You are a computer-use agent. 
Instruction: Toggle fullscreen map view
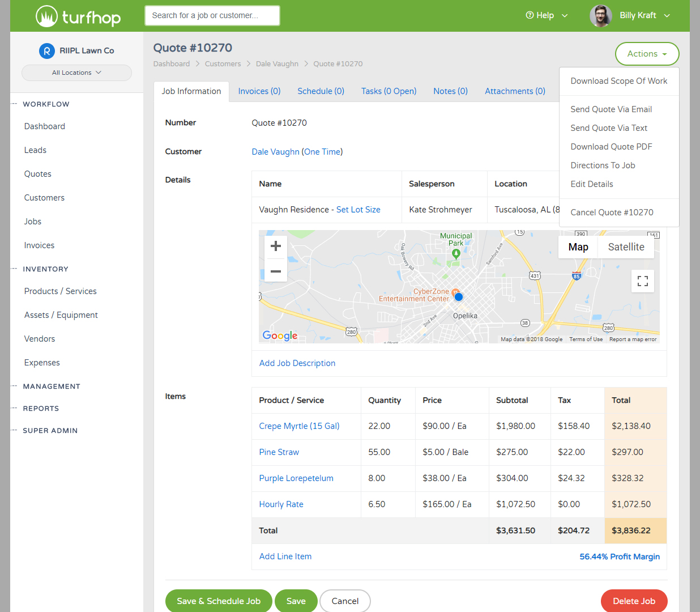(x=642, y=281)
